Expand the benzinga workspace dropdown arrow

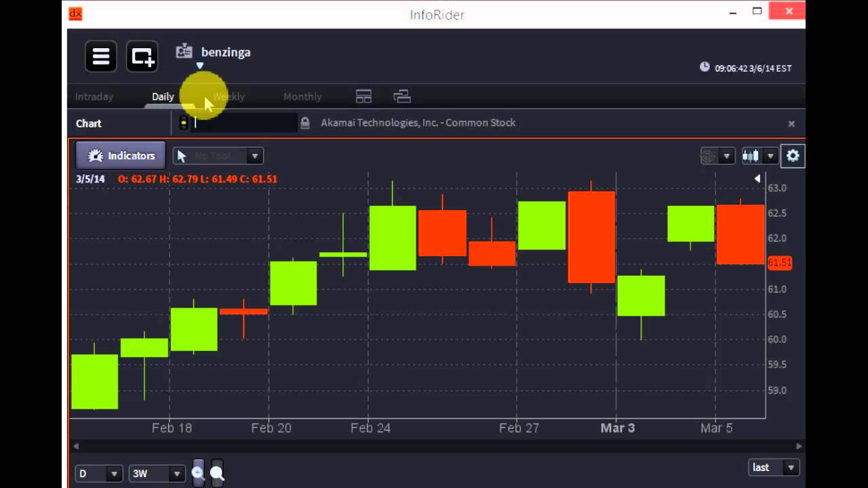pyautogui.click(x=199, y=66)
